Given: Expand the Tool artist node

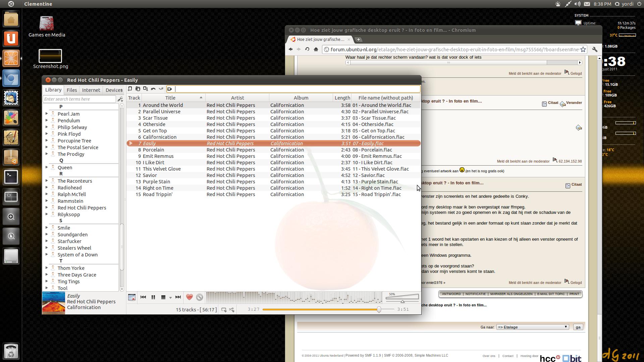Looking at the screenshot, I should pyautogui.click(x=47, y=288).
